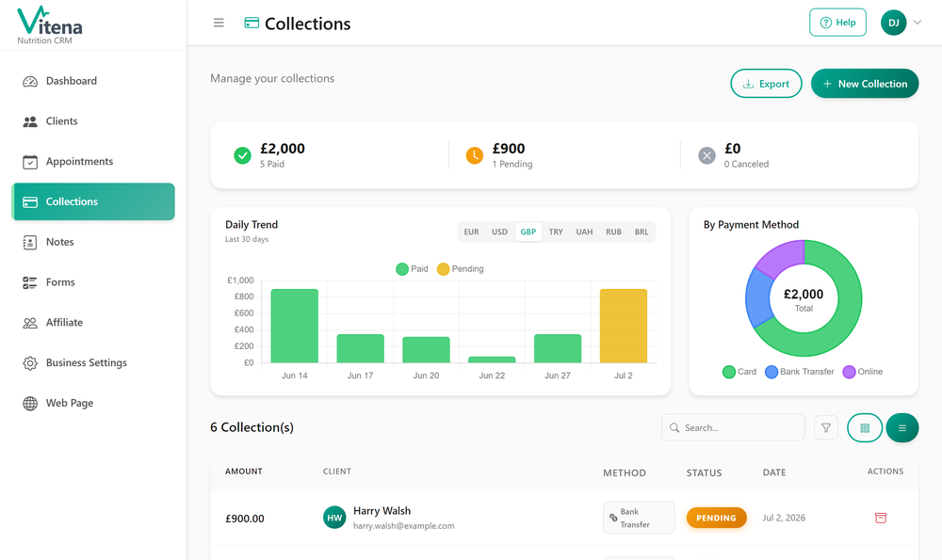Sort by the STATUS column header
The height and width of the screenshot is (560, 942).
(x=704, y=473)
